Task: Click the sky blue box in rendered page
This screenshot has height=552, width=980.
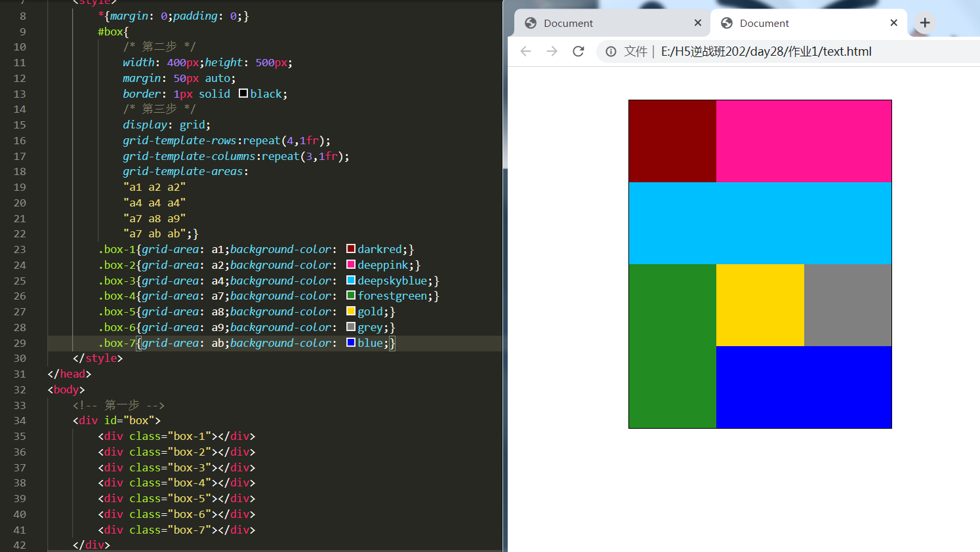Action: [x=760, y=223]
